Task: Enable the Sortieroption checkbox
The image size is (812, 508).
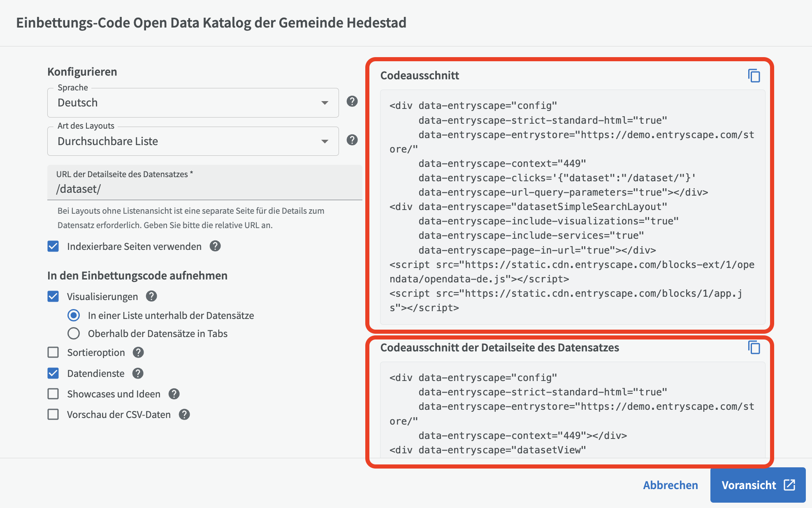Action: 53,353
